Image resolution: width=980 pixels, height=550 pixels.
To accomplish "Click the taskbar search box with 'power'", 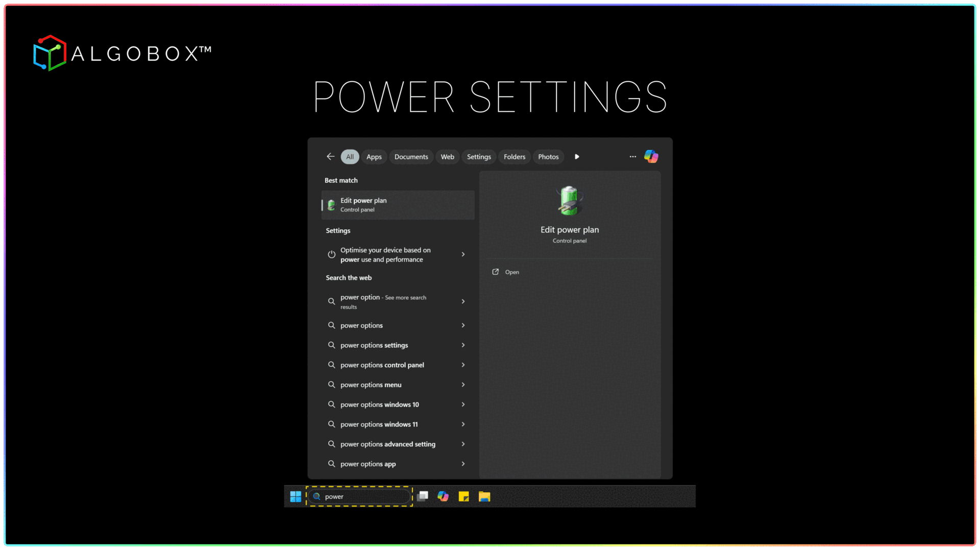I will coord(359,496).
